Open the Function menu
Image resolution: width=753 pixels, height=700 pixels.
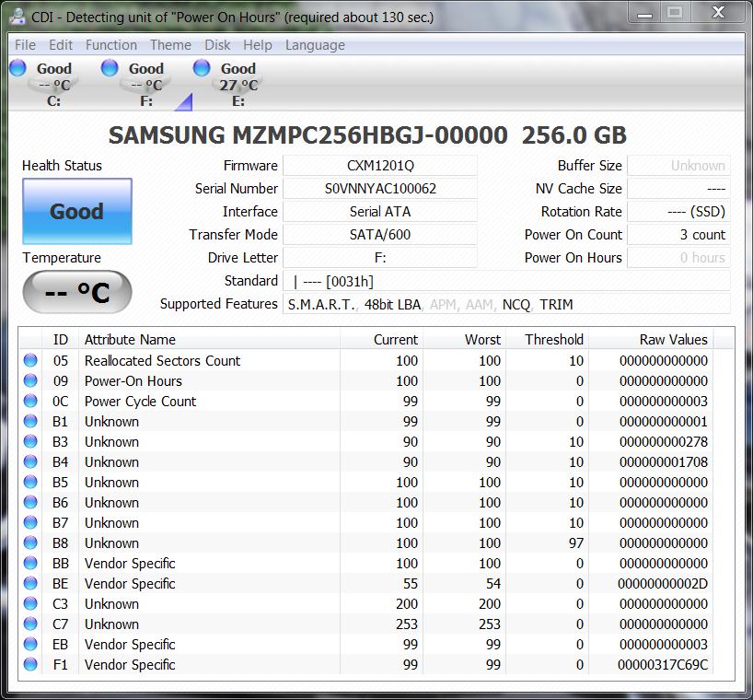[111, 45]
